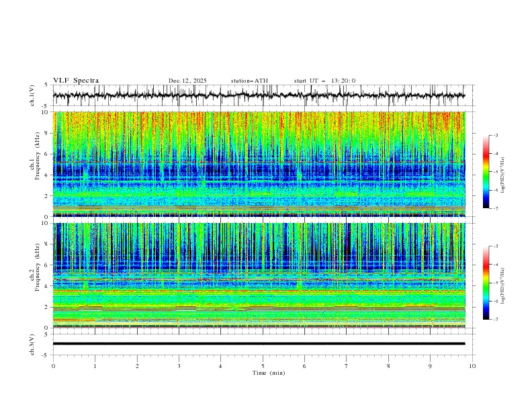Click the flat black ch.3 voltage trace
The width and height of the screenshot is (532, 411).
259,344
